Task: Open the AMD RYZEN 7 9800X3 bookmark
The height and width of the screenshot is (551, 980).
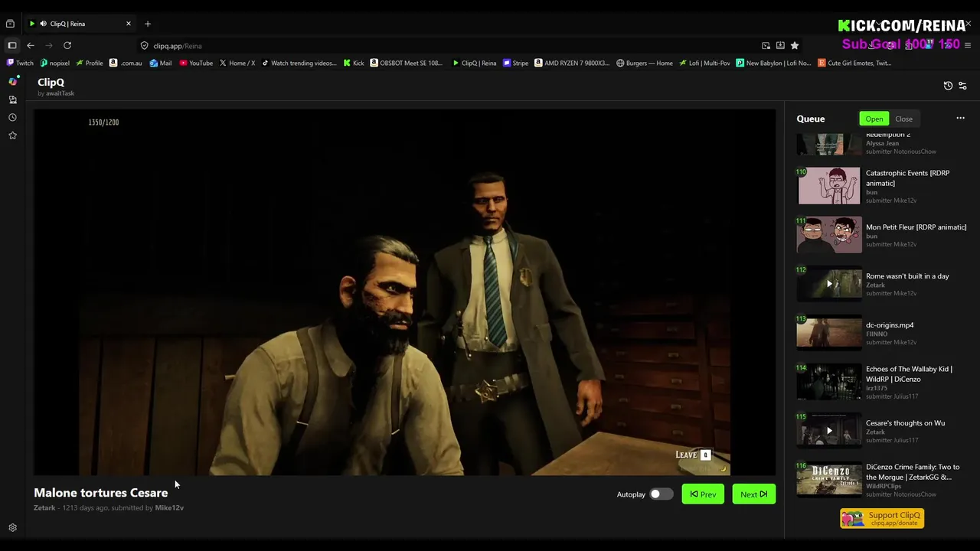Action: (x=572, y=64)
